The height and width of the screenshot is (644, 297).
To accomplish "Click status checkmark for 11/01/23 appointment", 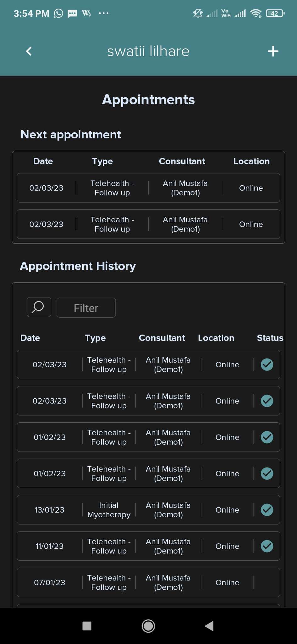I will point(267,546).
